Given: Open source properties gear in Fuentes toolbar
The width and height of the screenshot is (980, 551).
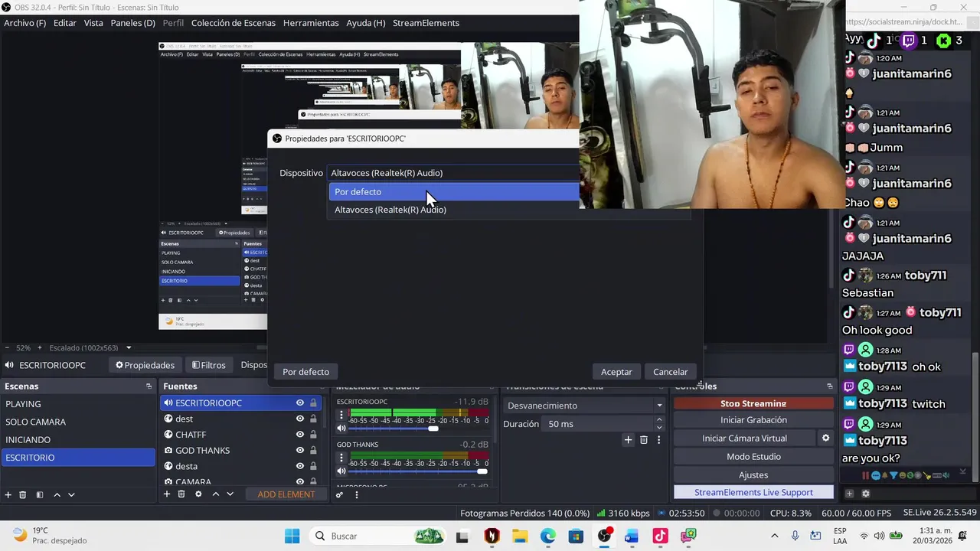Looking at the screenshot, I should 198,494.
